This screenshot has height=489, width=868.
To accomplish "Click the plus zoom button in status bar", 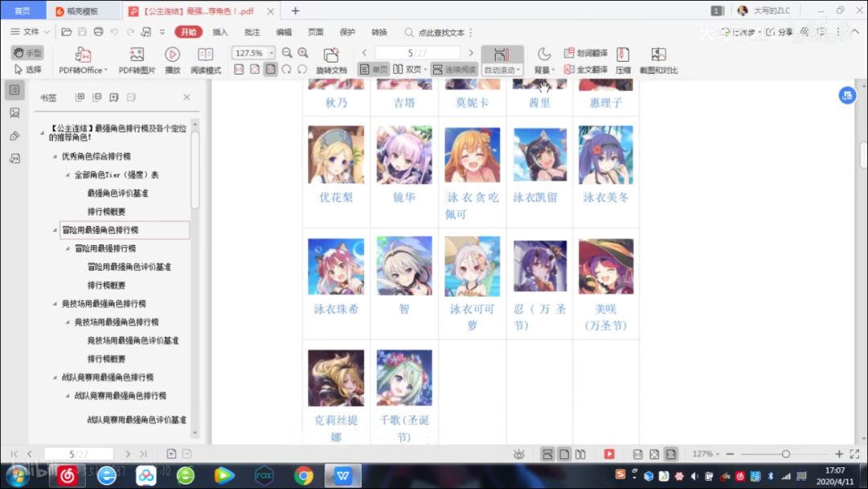I will point(838,454).
